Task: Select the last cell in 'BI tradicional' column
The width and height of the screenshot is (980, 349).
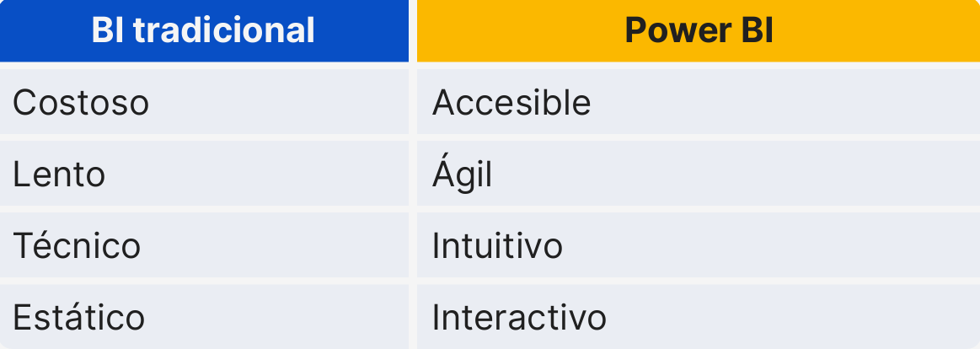Action: tap(79, 318)
